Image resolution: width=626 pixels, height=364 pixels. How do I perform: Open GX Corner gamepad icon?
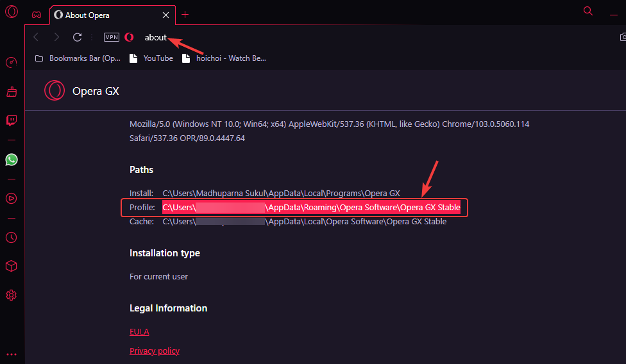37,15
